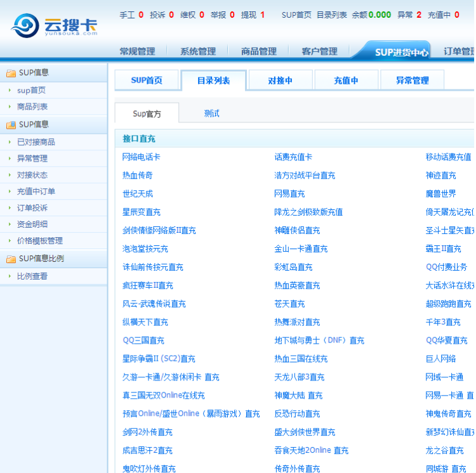Open the 网络电话卡 category link
Viewport: 476px width, 473px height.
click(x=141, y=157)
